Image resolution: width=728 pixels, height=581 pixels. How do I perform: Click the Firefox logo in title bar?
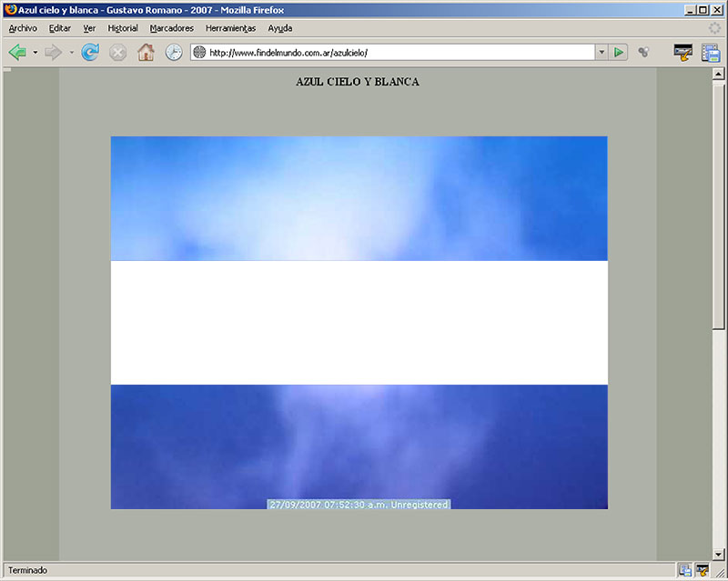10,10
